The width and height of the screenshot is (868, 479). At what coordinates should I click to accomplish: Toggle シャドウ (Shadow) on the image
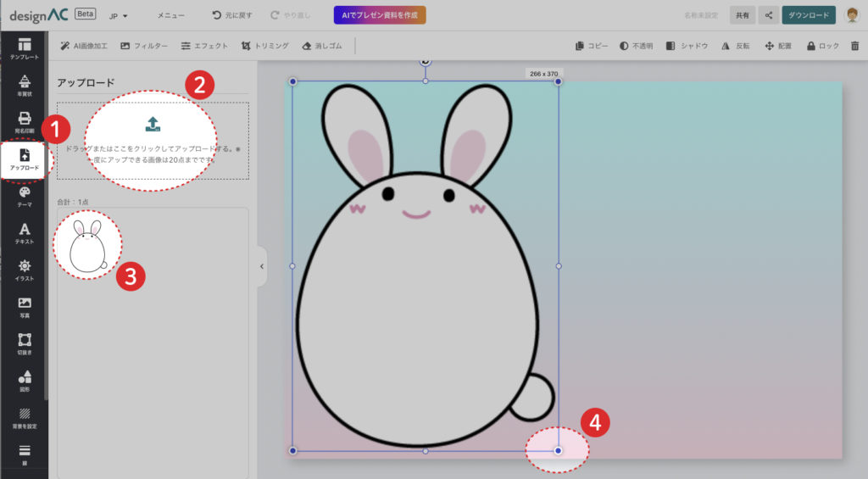(x=687, y=46)
